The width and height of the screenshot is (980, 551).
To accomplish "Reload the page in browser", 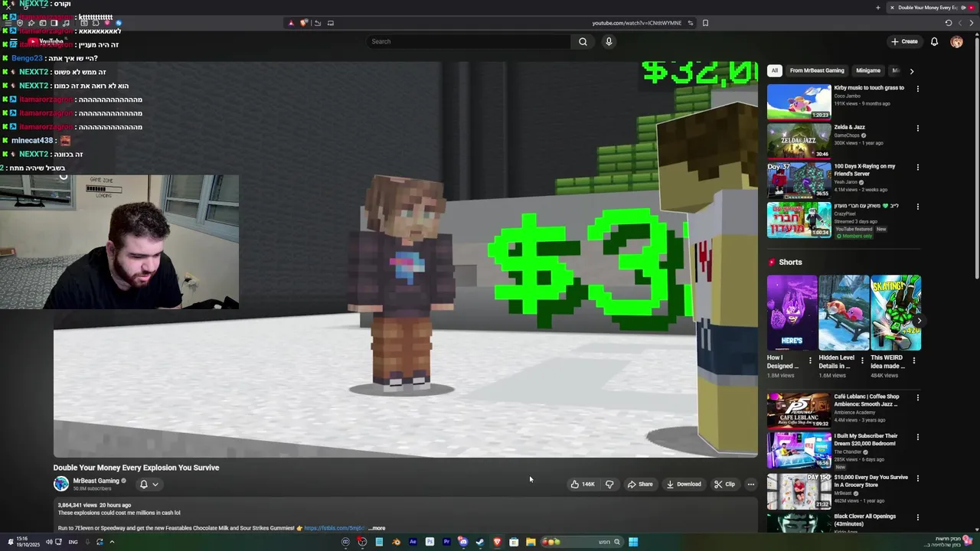I will [949, 23].
